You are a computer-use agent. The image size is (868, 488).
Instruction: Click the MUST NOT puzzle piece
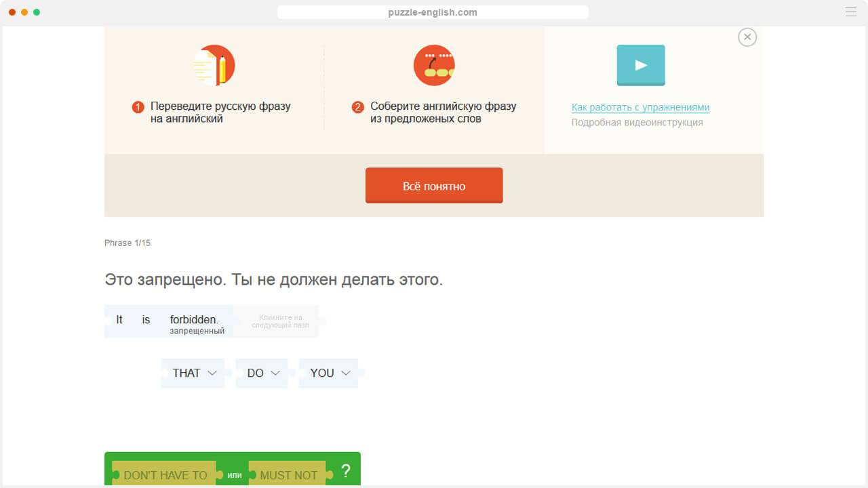pos(288,474)
